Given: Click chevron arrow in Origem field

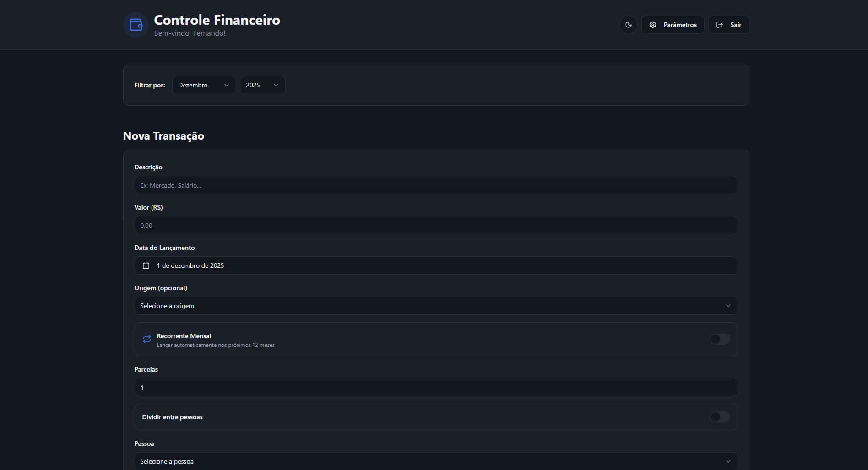Looking at the screenshot, I should tap(728, 306).
